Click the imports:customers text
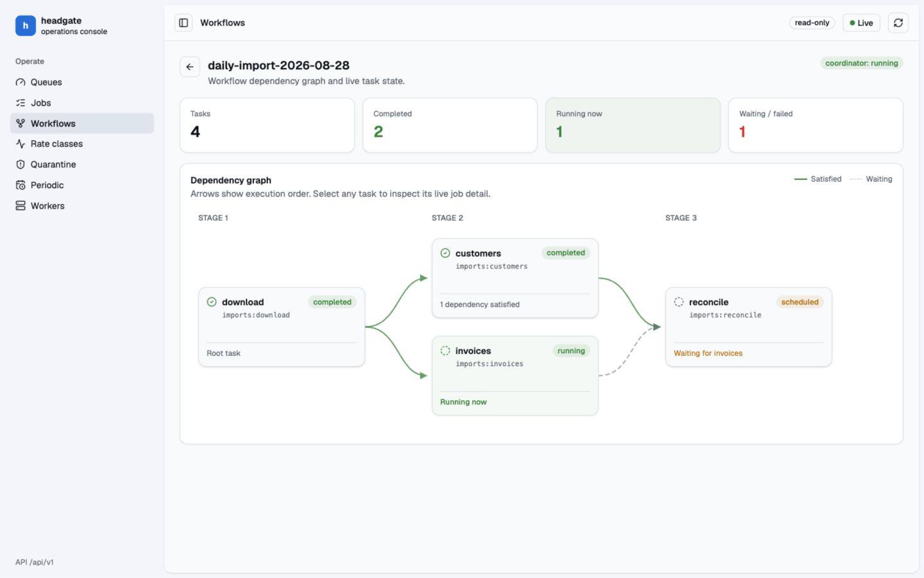Image resolution: width=924 pixels, height=578 pixels. (492, 267)
